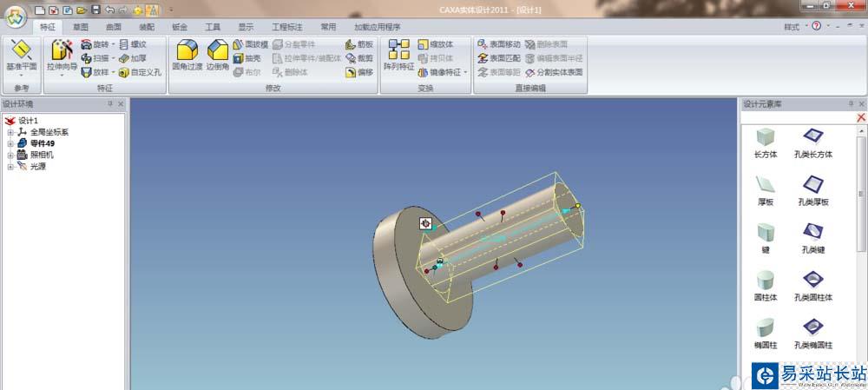Open the 基准平面 dropdown arrow

22,76
